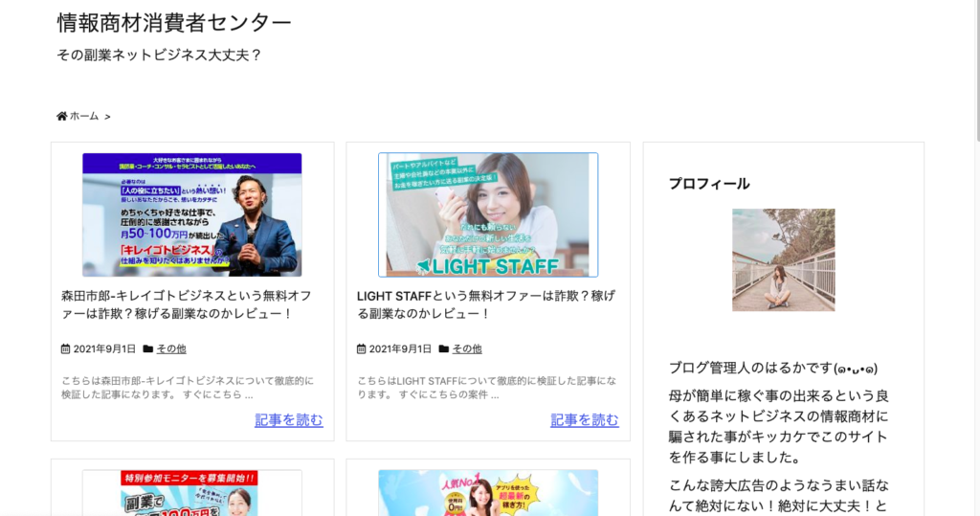Click LIGHT STAFFという無料オファー article title
The width and height of the screenshot is (980, 516).
point(485,304)
